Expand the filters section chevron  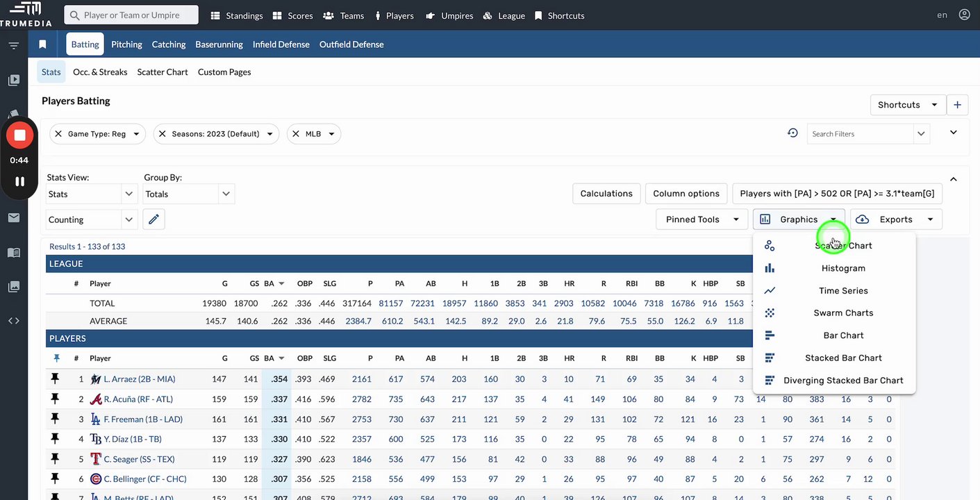tap(954, 132)
